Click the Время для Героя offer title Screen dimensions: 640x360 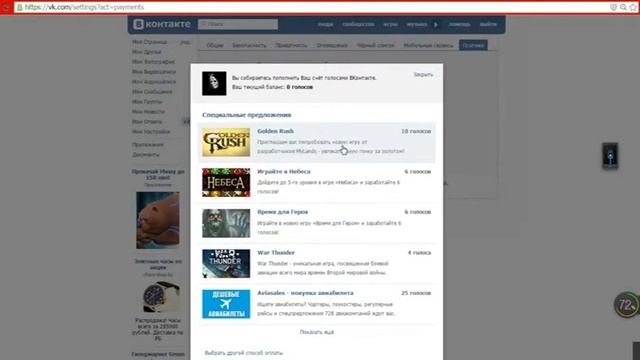tap(282, 212)
